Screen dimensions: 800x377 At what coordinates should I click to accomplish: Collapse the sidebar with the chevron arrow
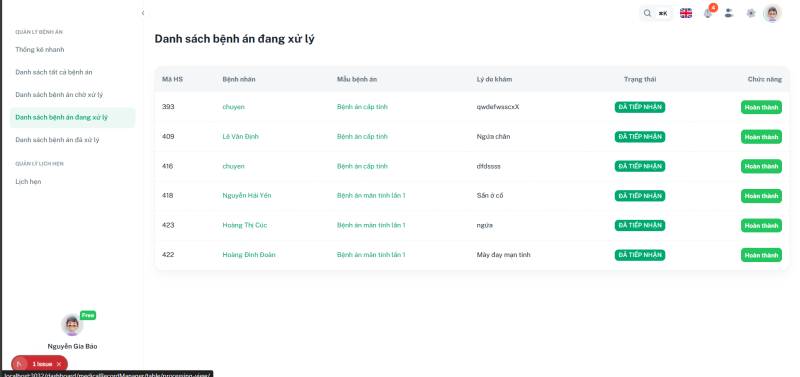(143, 13)
